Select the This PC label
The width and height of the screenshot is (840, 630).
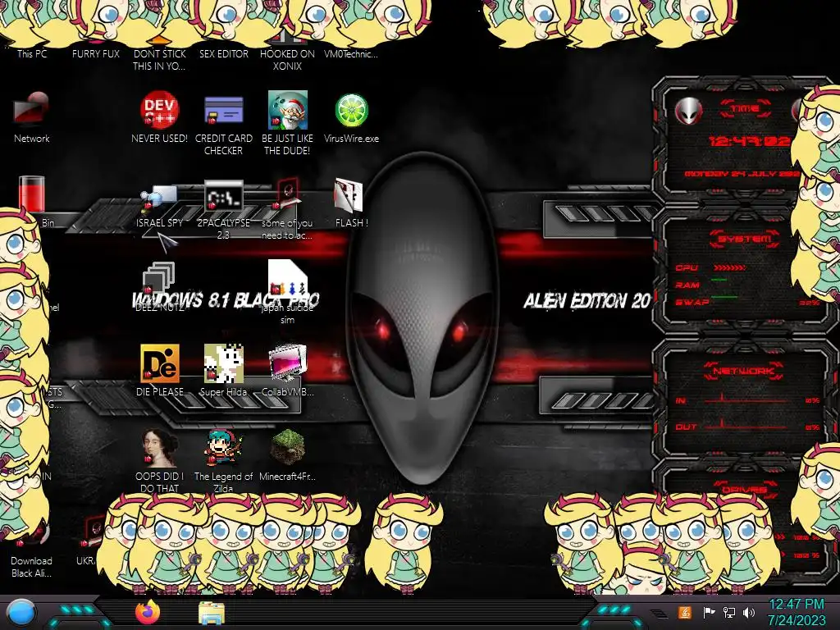point(32,53)
